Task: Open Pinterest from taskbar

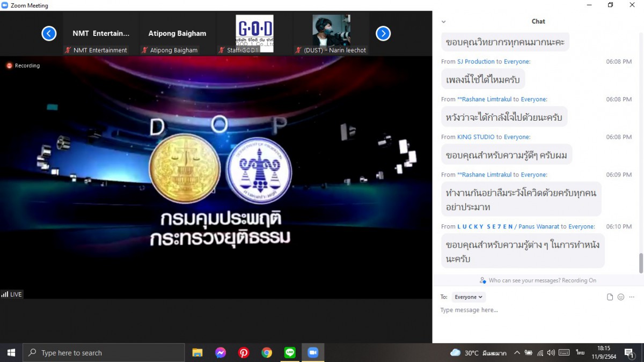Action: pyautogui.click(x=244, y=353)
